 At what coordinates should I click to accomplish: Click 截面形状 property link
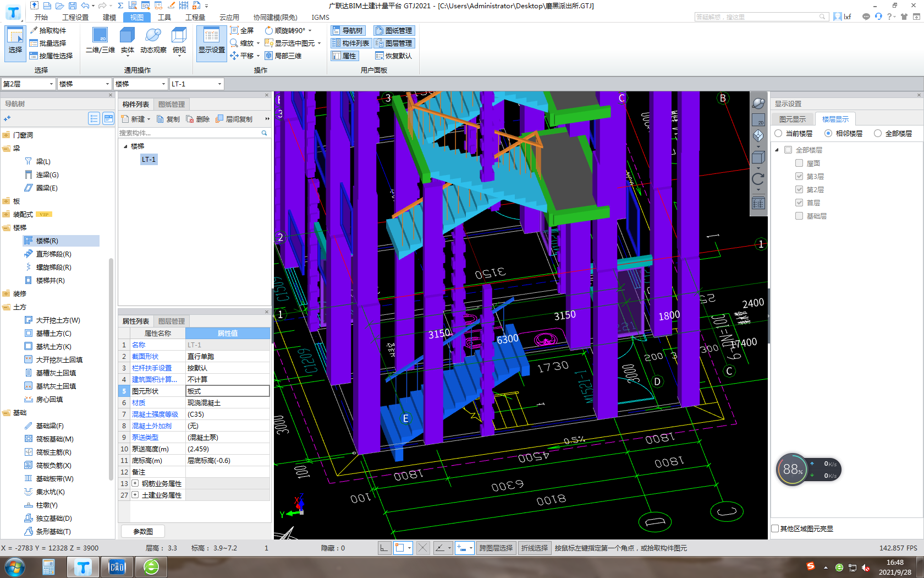pyautogui.click(x=145, y=356)
